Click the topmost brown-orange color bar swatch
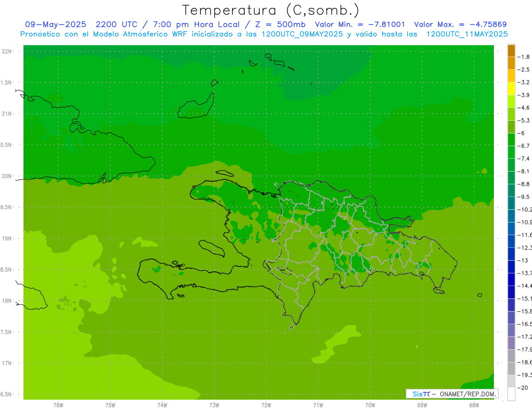This screenshot has width=532, height=411. tap(511, 51)
